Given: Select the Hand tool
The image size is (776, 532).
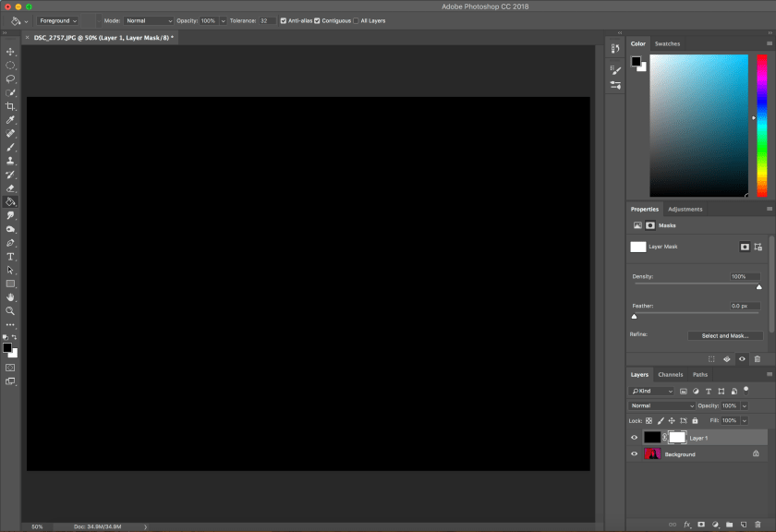Looking at the screenshot, I should point(11,297).
